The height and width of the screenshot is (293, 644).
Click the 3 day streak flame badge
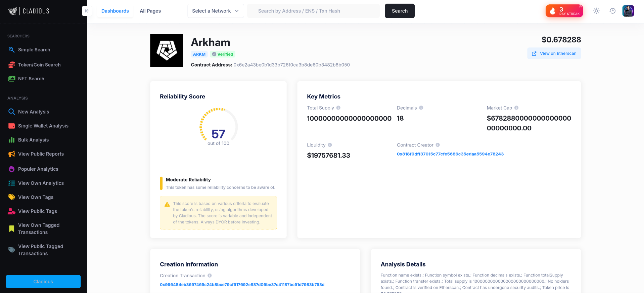(x=564, y=11)
